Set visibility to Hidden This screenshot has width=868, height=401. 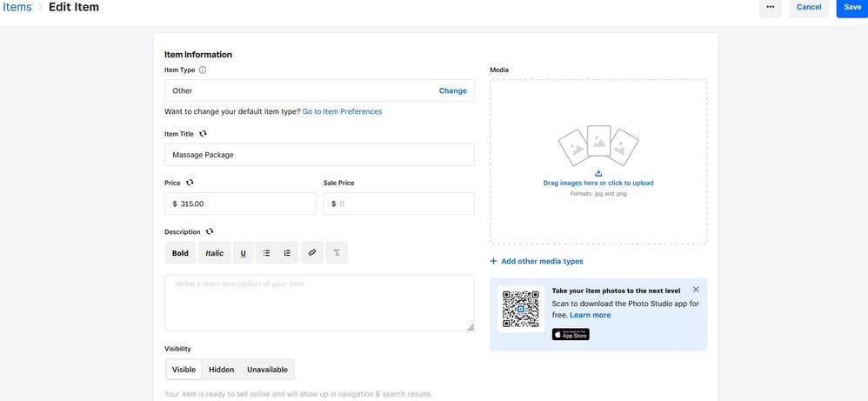[x=222, y=370]
